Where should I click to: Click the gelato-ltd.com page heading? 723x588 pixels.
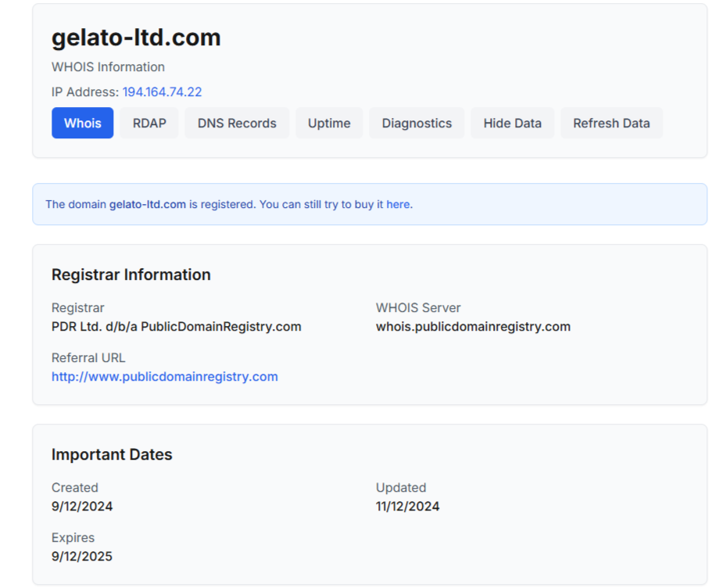(x=136, y=38)
